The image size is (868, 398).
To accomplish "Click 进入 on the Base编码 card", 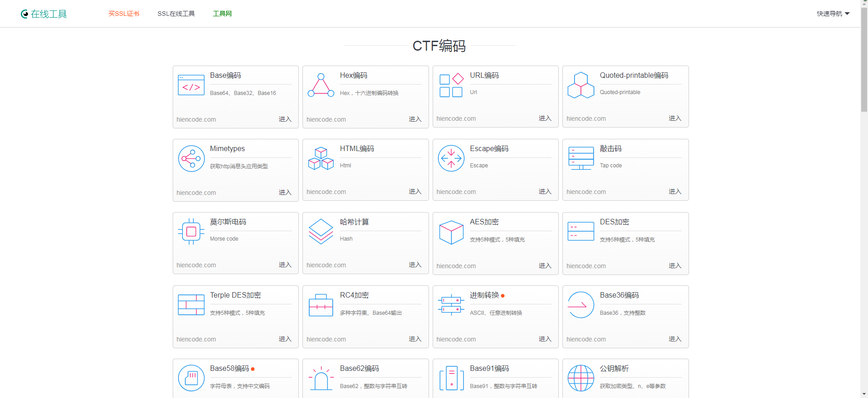I will tap(285, 119).
